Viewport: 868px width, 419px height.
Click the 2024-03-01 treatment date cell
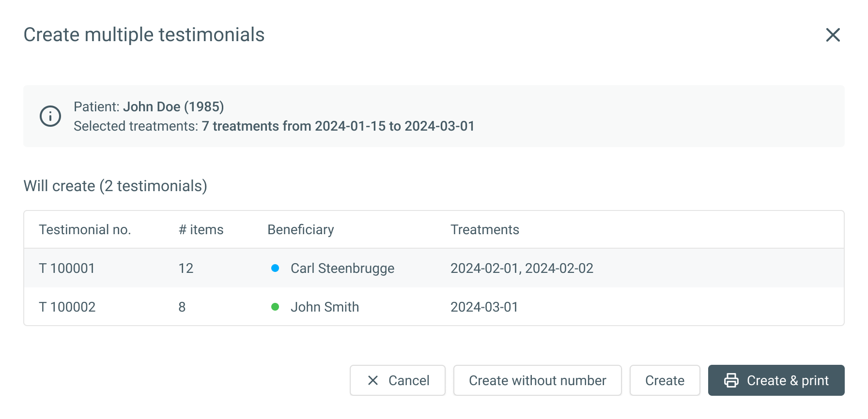[484, 307]
